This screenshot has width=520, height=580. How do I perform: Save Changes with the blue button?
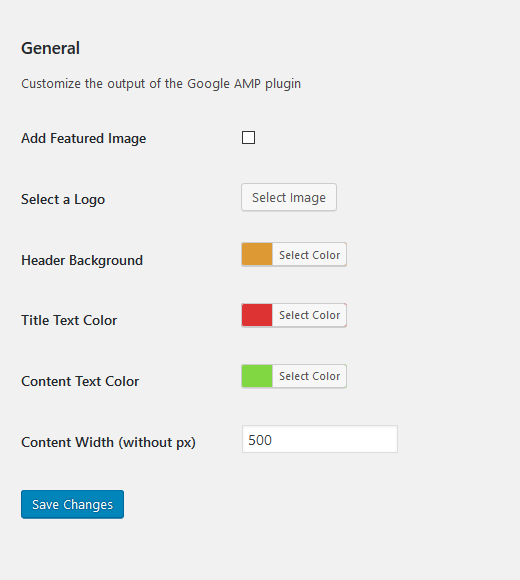click(72, 505)
